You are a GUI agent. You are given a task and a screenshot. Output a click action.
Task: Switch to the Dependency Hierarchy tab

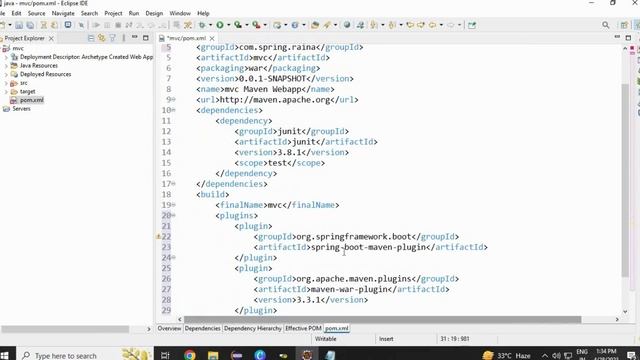pos(253,328)
